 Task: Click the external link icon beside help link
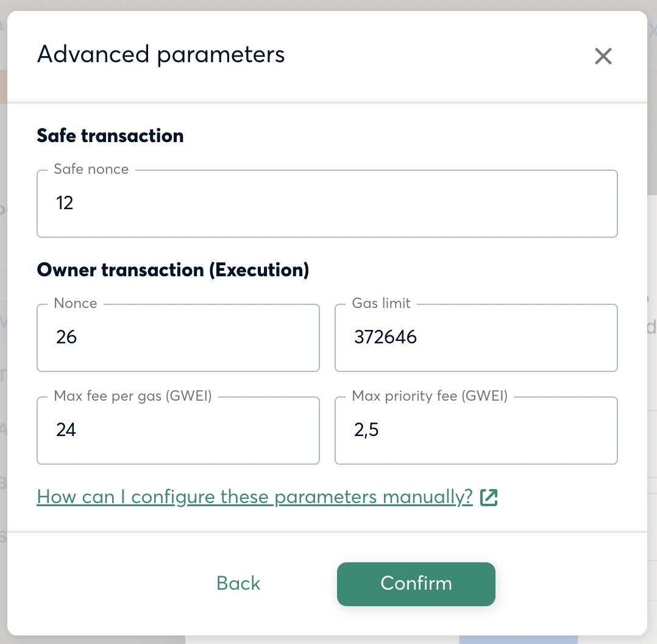pyautogui.click(x=489, y=498)
